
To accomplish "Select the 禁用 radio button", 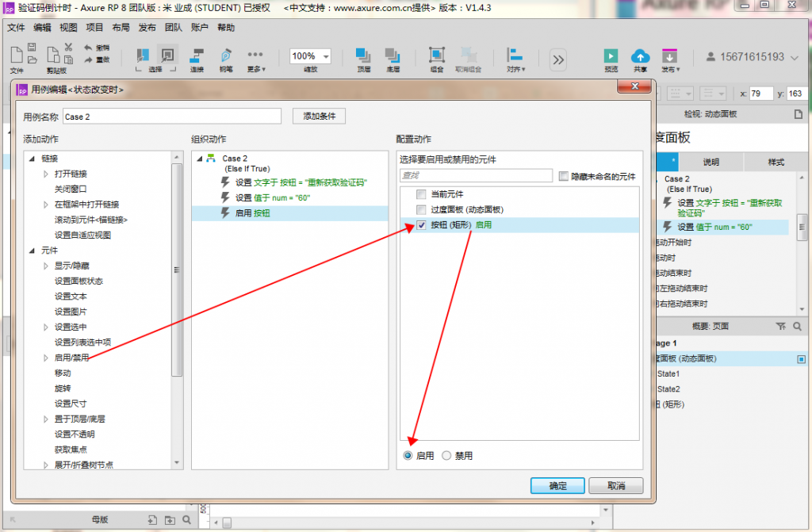I will (446, 456).
